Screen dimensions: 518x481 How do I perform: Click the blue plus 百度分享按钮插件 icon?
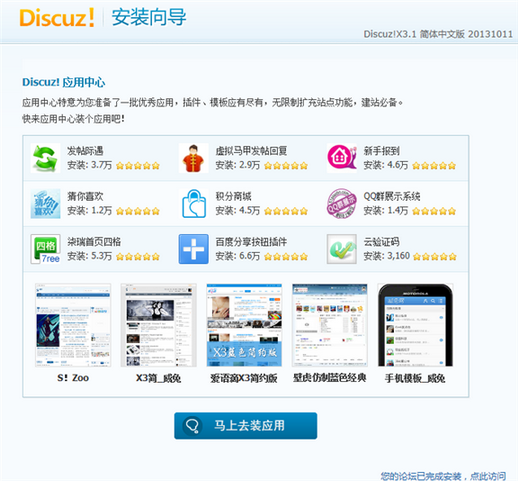coord(194,249)
